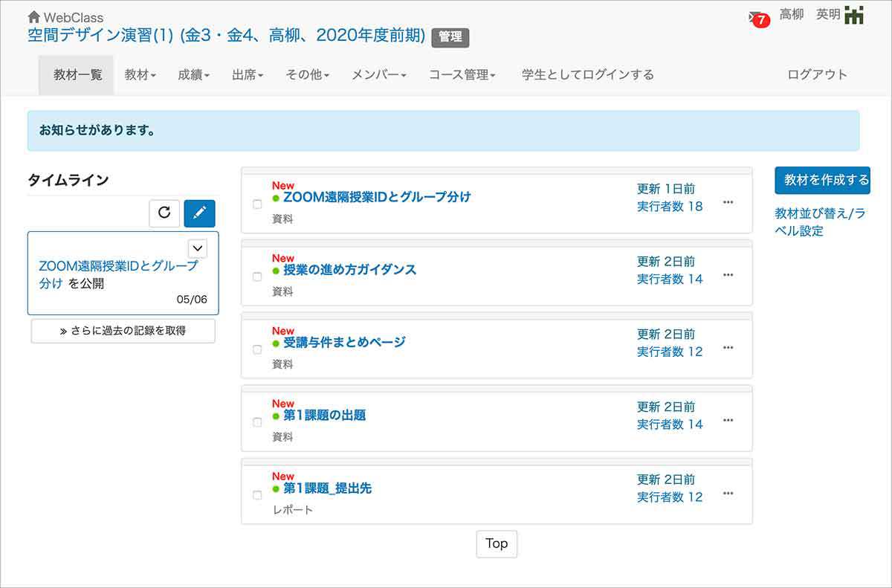Screen dimensions: 892x588
Task: Open the three-dot menu for 授業の進め方ガイダンス
Action: [728, 275]
